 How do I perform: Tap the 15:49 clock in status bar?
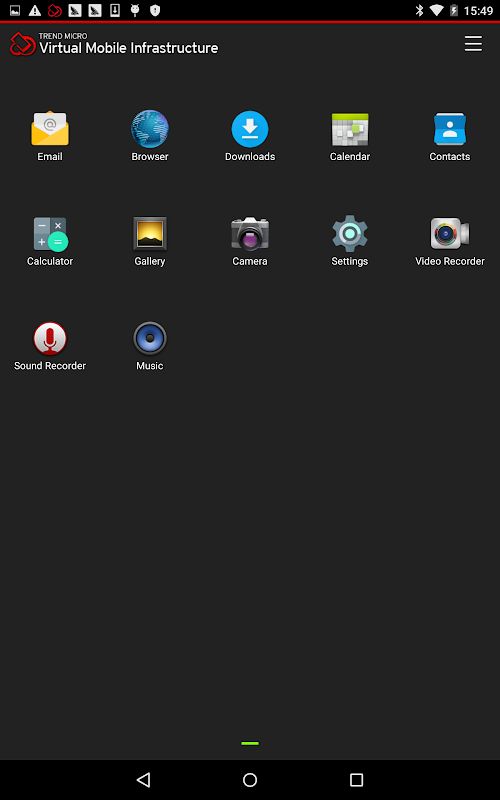pos(478,11)
